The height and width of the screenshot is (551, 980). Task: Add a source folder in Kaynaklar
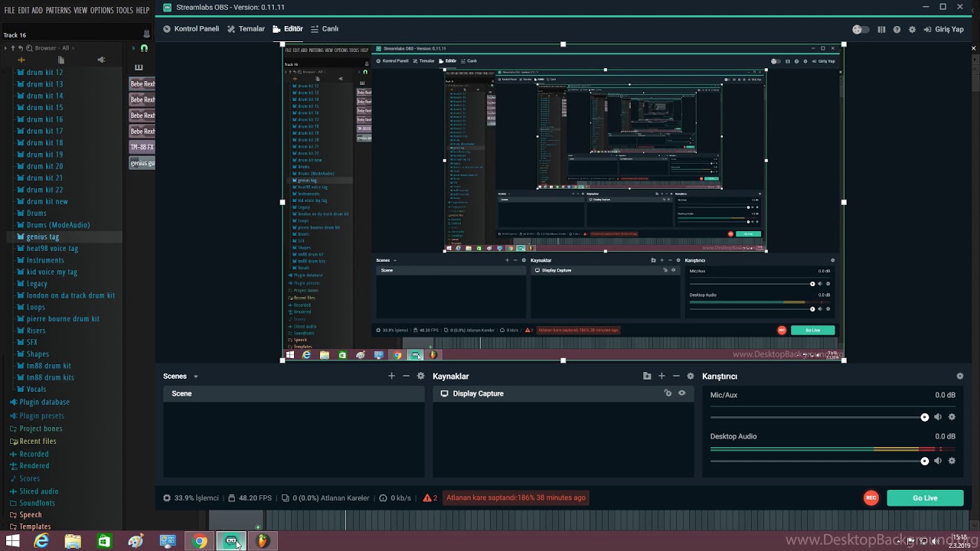(x=647, y=376)
